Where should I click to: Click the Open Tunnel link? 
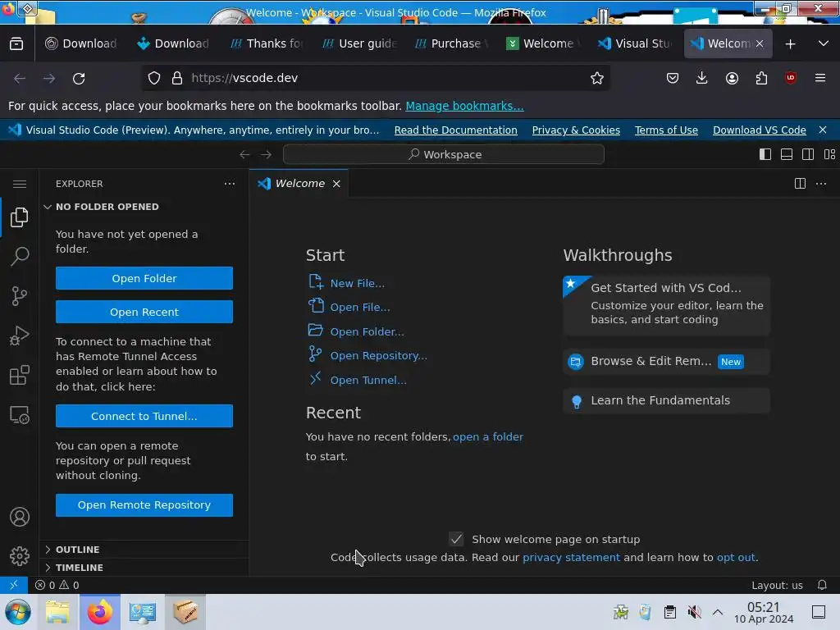[368, 380]
